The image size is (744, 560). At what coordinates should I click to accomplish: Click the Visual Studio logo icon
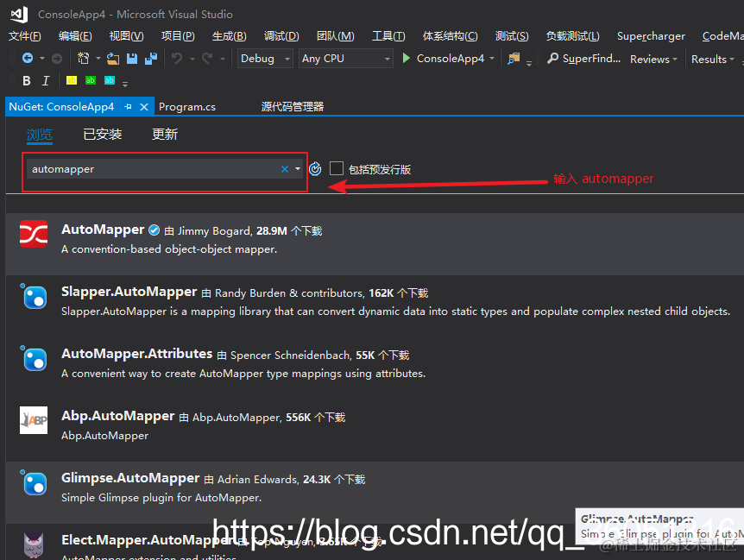click(x=19, y=14)
